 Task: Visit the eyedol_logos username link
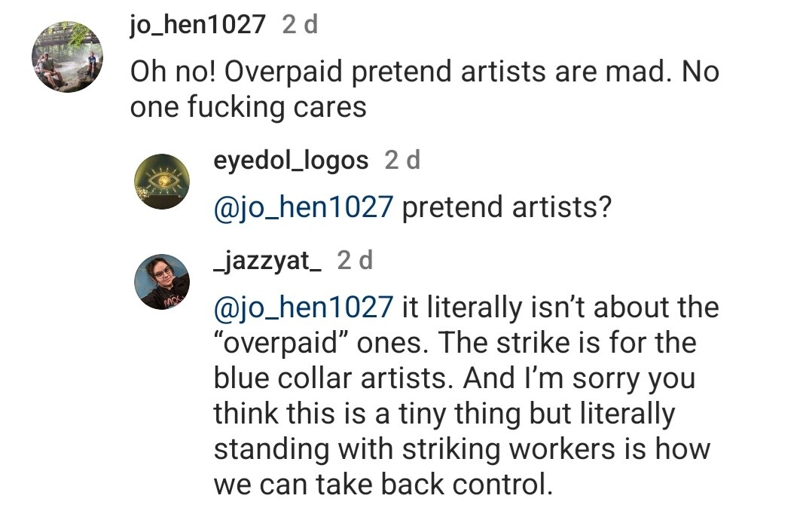(292, 160)
